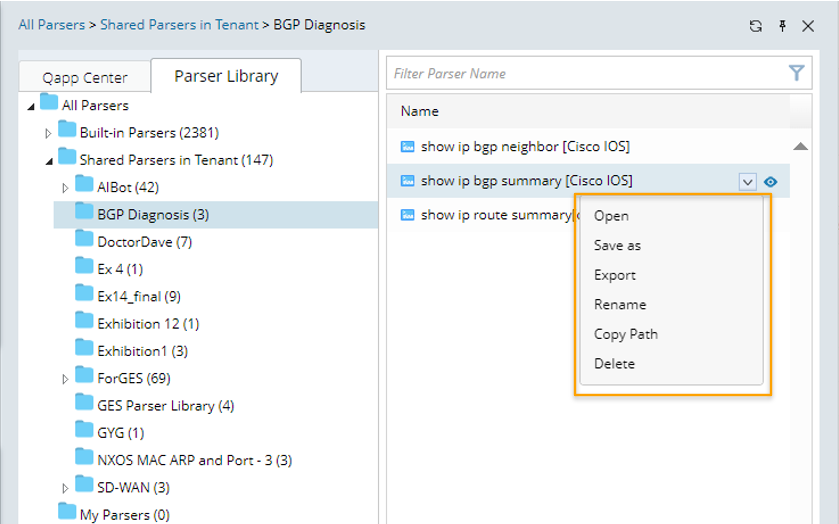Click the GES Parser Library folder icon
This screenshot has height=524, width=839.
coord(84,404)
